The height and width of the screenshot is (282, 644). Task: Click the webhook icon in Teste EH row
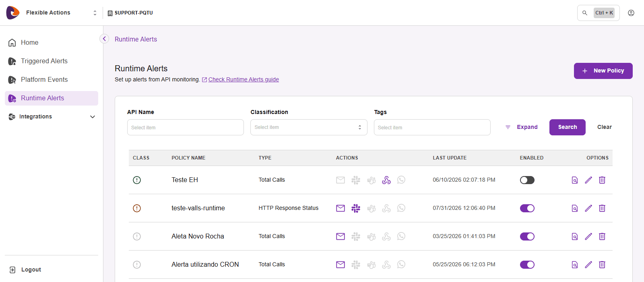[386, 180]
